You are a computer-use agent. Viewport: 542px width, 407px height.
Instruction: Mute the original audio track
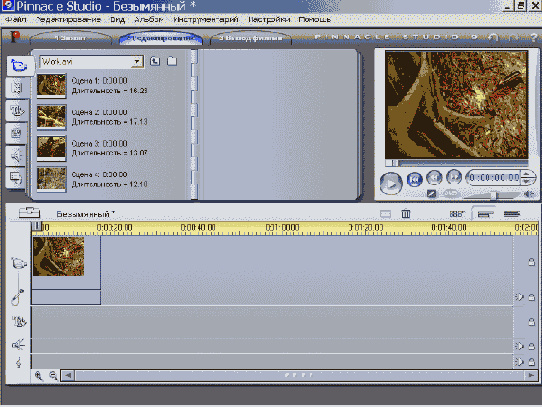click(x=519, y=297)
